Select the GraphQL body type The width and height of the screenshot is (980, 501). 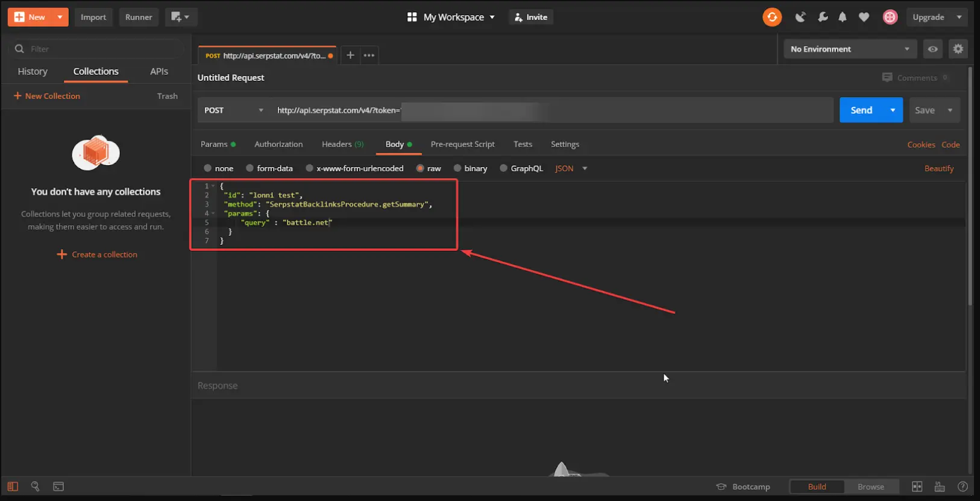pyautogui.click(x=503, y=168)
